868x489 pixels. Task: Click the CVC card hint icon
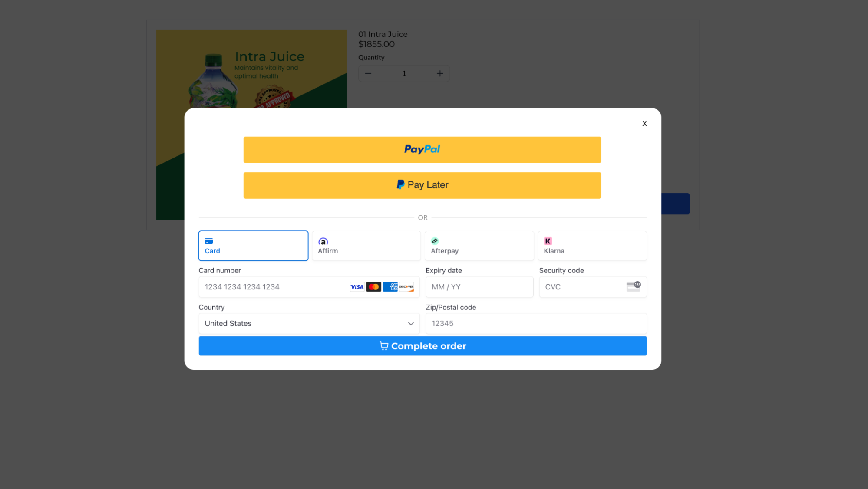(x=633, y=286)
